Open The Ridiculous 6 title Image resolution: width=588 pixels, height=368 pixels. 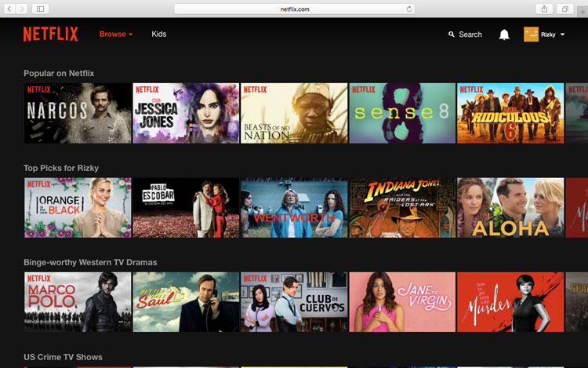pos(510,113)
